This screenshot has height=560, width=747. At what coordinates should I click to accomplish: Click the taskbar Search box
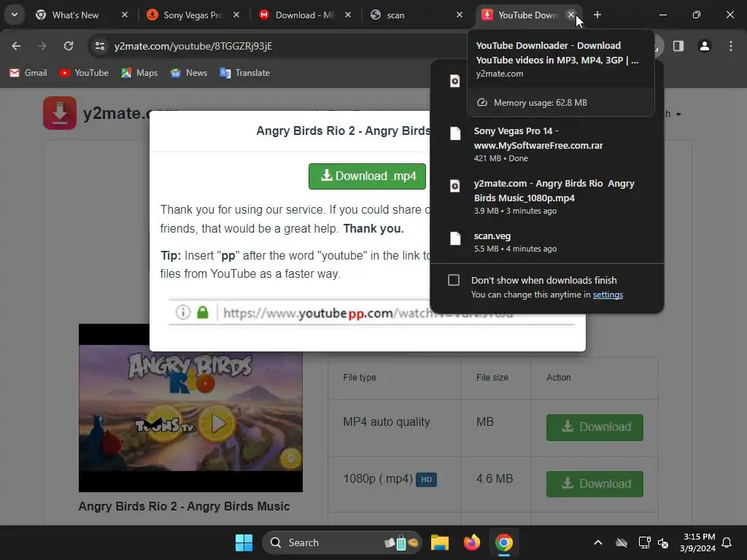tap(342, 542)
